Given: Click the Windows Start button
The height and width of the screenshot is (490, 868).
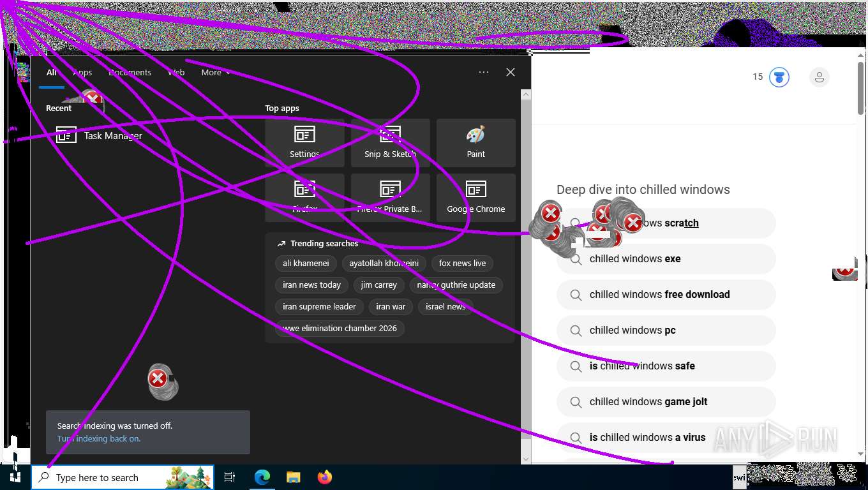Looking at the screenshot, I should 15,477.
